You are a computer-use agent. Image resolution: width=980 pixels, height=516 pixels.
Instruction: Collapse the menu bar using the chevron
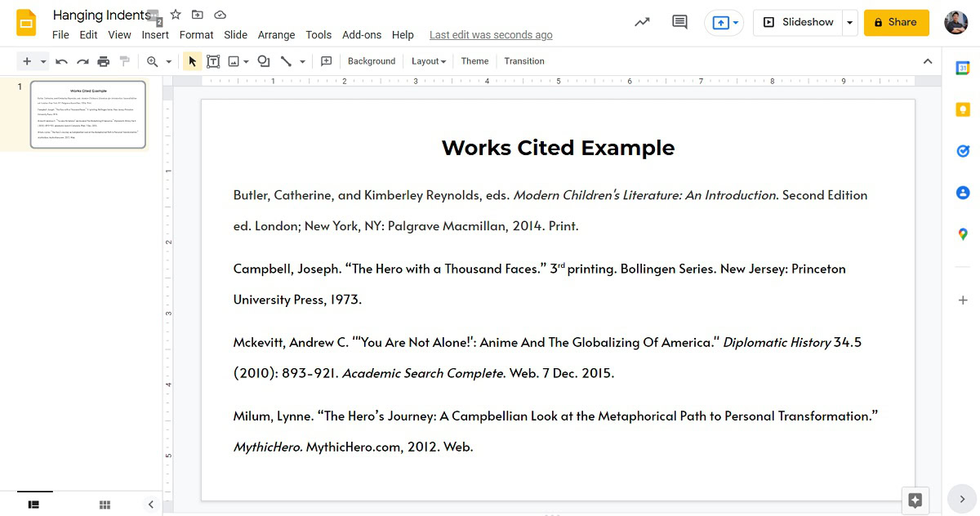point(928,61)
